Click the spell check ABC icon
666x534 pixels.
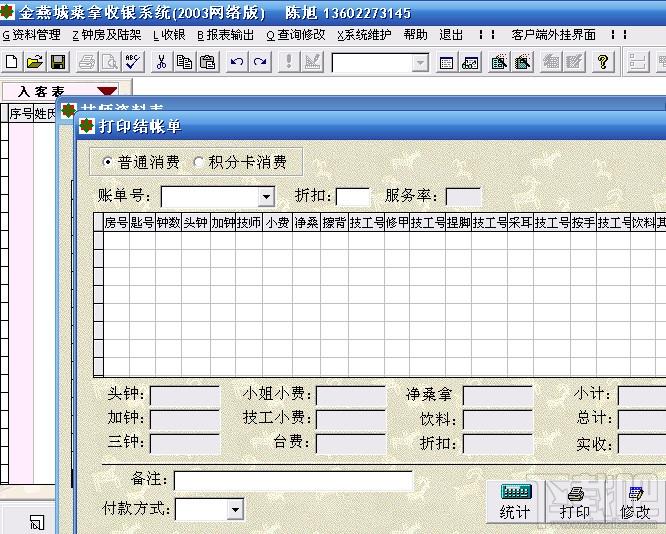(x=133, y=62)
